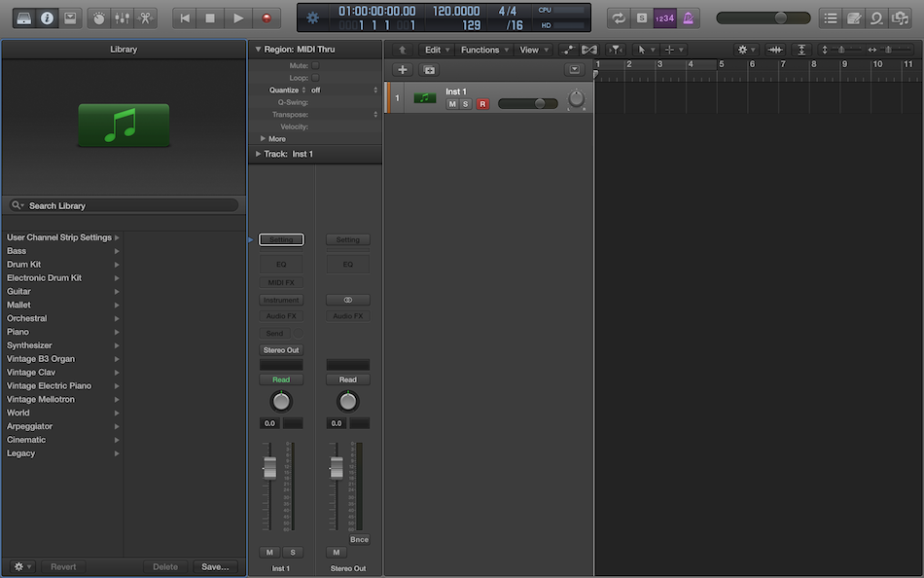Solo Inst 1 in channel strip

pyautogui.click(x=293, y=552)
